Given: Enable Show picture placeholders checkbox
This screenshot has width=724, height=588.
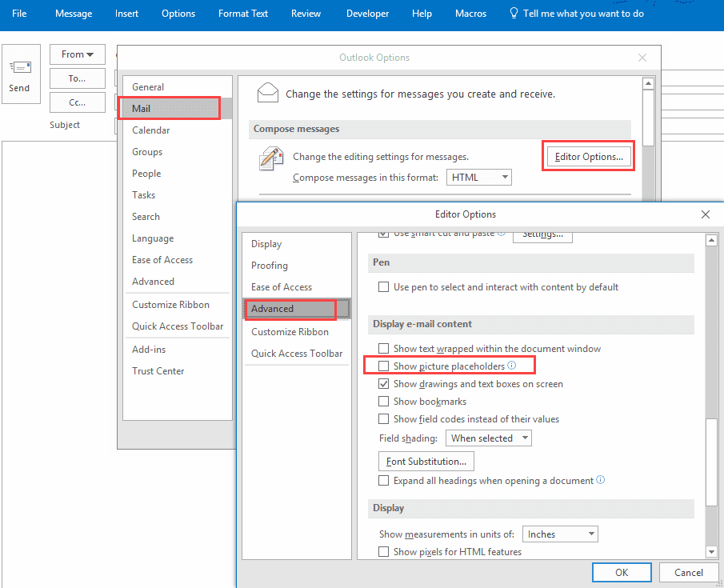Looking at the screenshot, I should [x=384, y=366].
